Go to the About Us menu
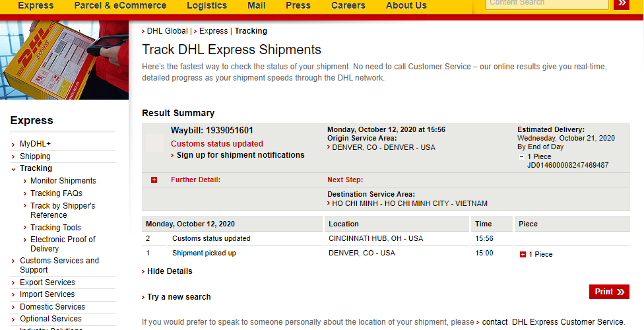This screenshot has width=644, height=330. point(406,5)
